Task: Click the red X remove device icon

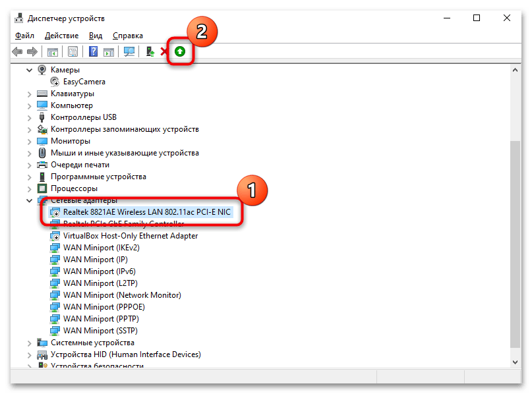Action: [164, 51]
